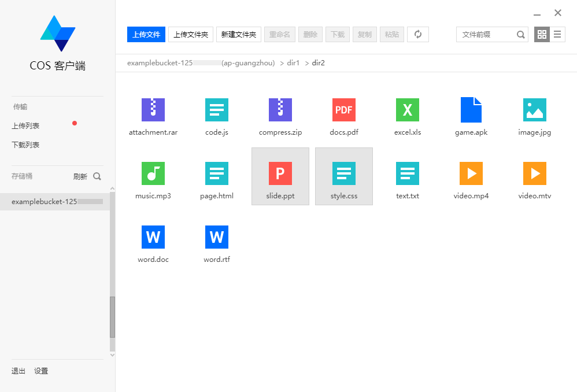Image resolution: width=577 pixels, height=392 pixels.
Task: Navigate to dir1 via the breadcrumb
Action: 294,63
